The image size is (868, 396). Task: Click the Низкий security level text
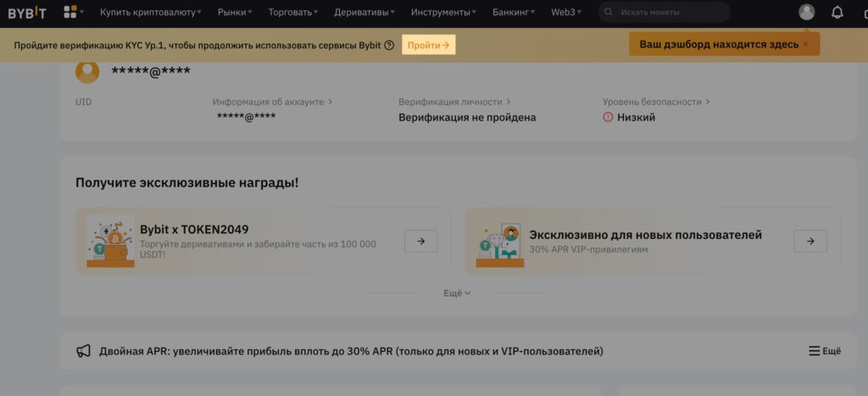pos(636,117)
